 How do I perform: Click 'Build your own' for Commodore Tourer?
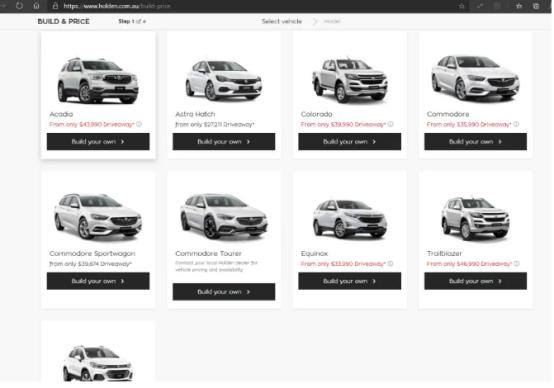(x=224, y=292)
